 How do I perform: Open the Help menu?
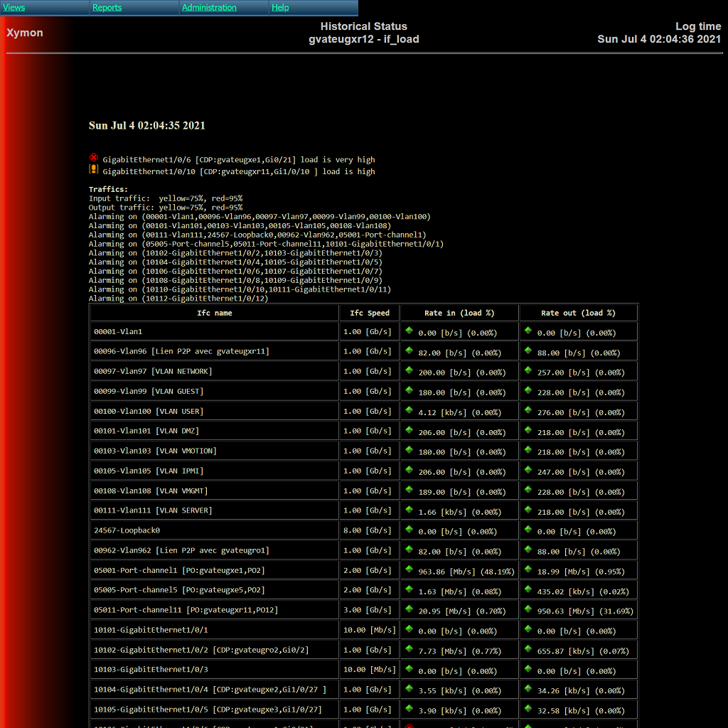280,8
